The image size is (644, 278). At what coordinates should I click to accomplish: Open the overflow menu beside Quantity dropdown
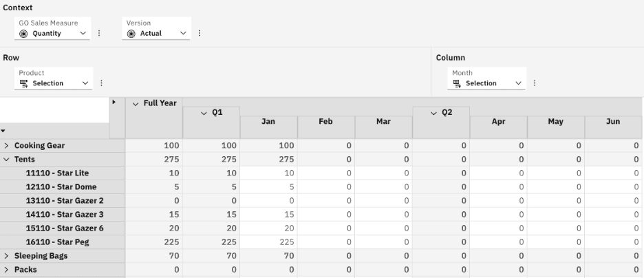click(x=99, y=33)
